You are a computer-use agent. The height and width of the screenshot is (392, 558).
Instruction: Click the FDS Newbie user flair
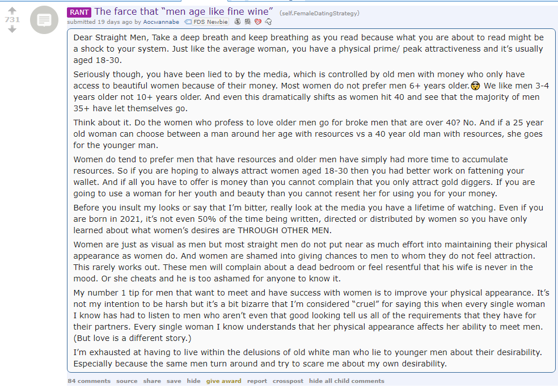(x=210, y=22)
